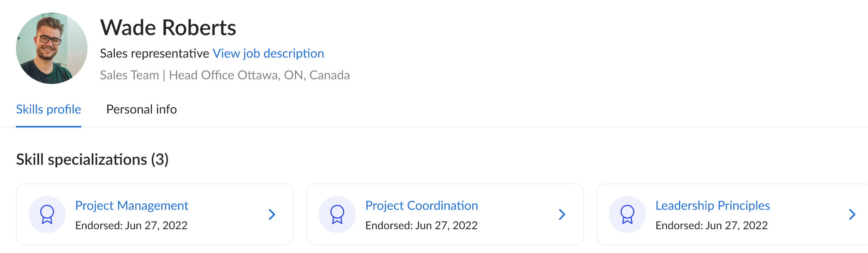Expand Project Coordination card chevron arrow
This screenshot has height=253, width=868.
point(562,215)
